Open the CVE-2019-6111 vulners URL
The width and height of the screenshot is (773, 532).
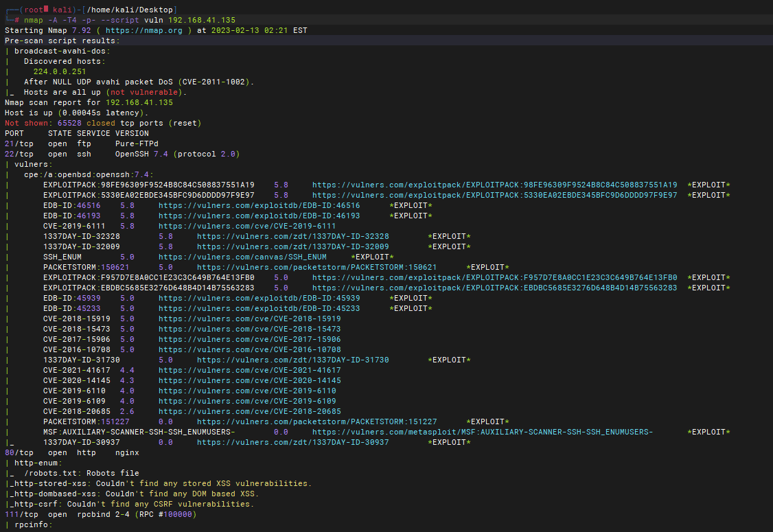pyautogui.click(x=247, y=227)
